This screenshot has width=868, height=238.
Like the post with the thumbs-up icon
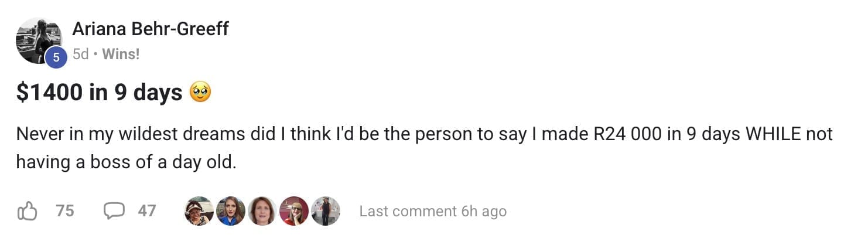click(28, 211)
